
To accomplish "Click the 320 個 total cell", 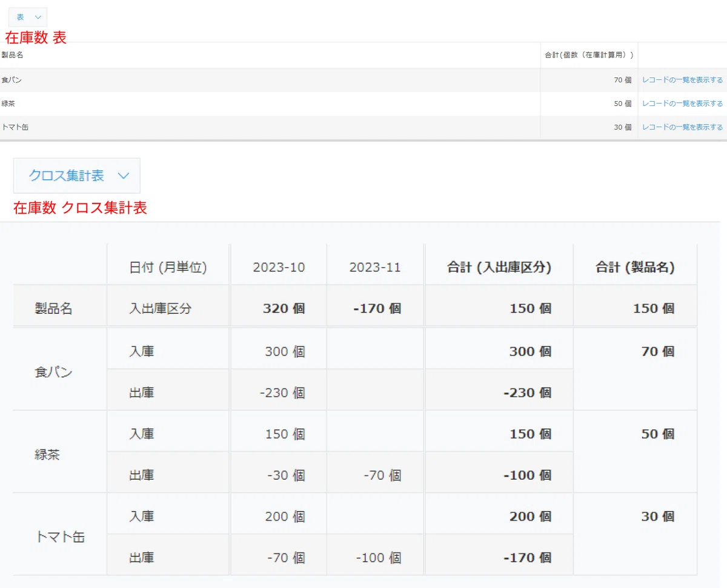I will tap(284, 308).
